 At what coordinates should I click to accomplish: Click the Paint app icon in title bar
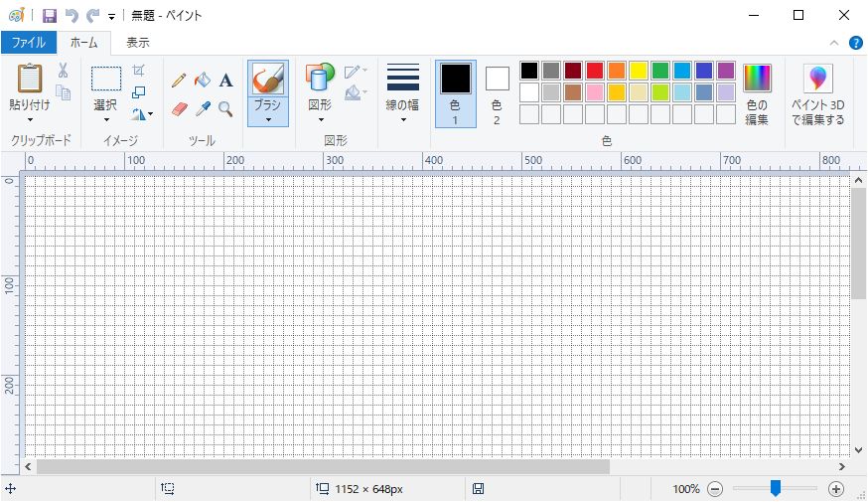[x=17, y=15]
